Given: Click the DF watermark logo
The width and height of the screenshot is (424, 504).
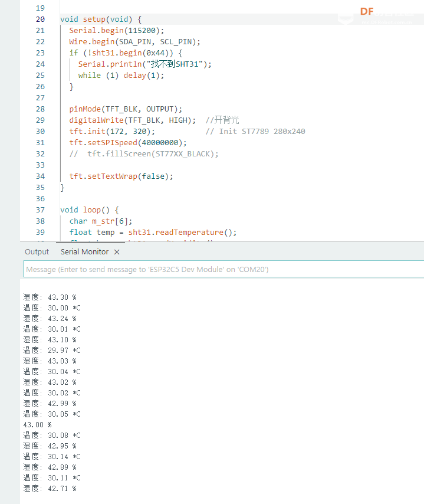Looking at the screenshot, I should point(367,11).
